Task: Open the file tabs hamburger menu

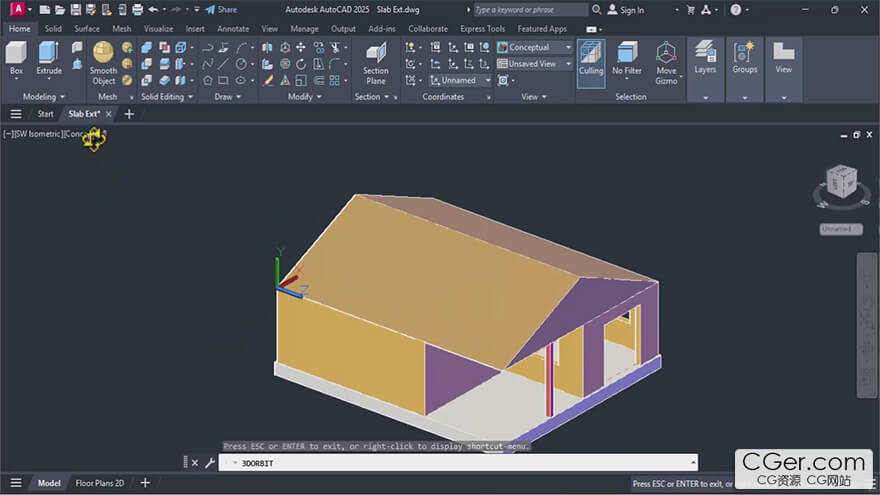Action: pyautogui.click(x=16, y=114)
